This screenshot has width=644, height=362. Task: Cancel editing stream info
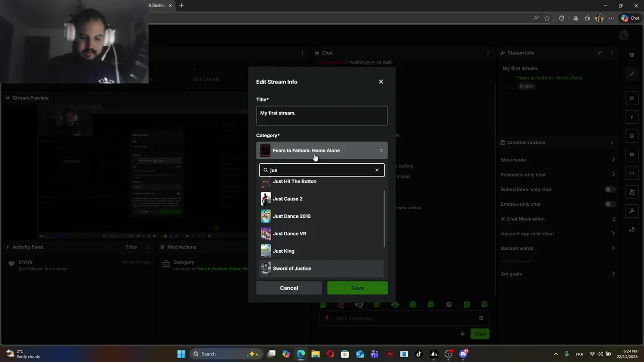289,288
